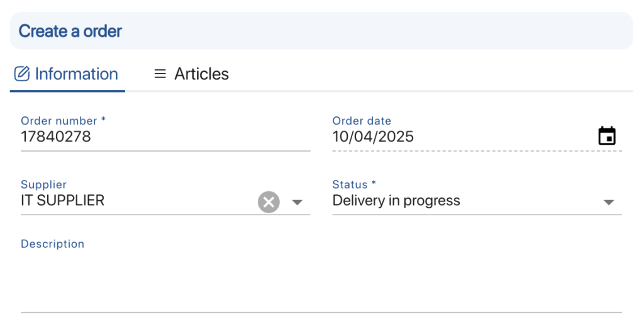
Task: Switch to the Articles tab
Action: [201, 74]
